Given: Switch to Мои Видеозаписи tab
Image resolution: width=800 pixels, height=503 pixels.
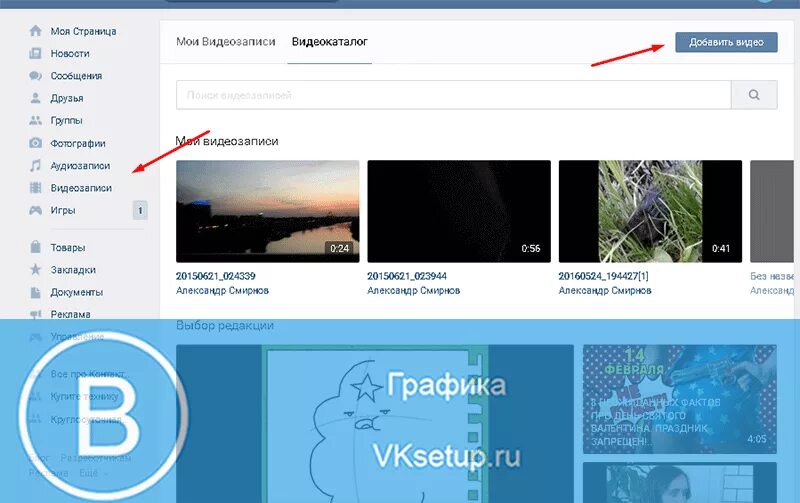Looking at the screenshot, I should tap(226, 42).
